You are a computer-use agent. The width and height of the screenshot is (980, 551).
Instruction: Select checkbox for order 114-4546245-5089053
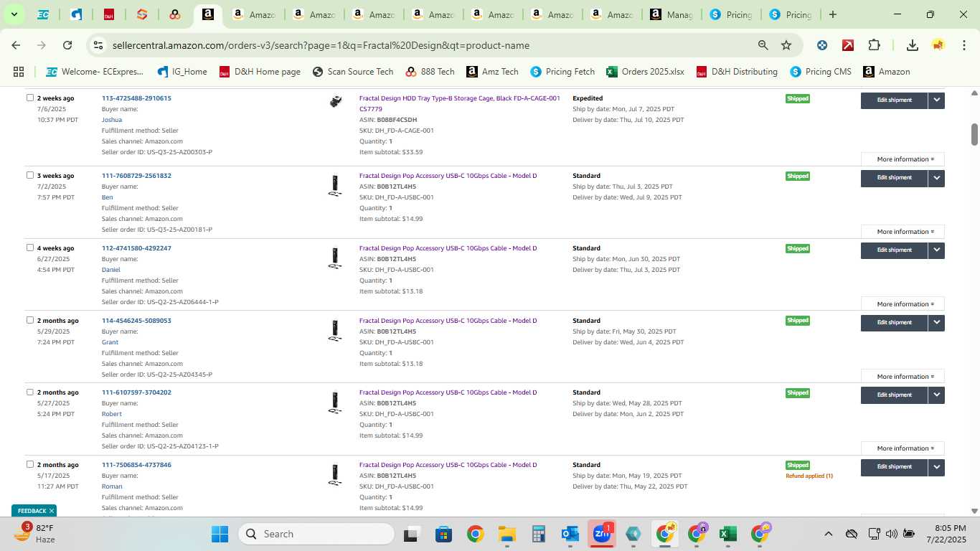[30, 320]
